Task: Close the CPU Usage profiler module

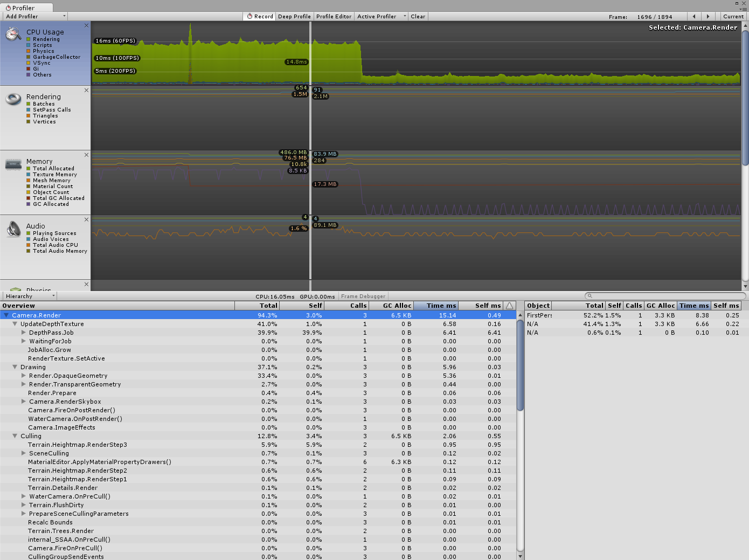Action: 86,25
